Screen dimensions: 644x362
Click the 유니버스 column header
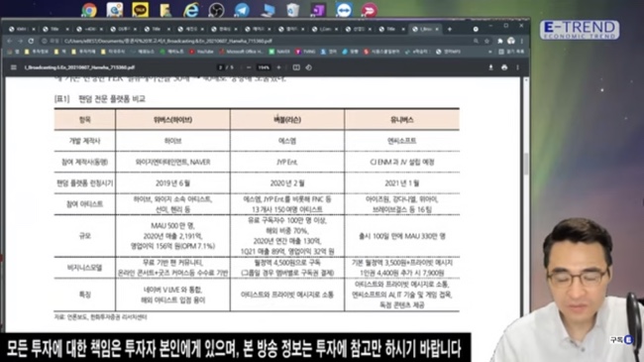point(401,120)
